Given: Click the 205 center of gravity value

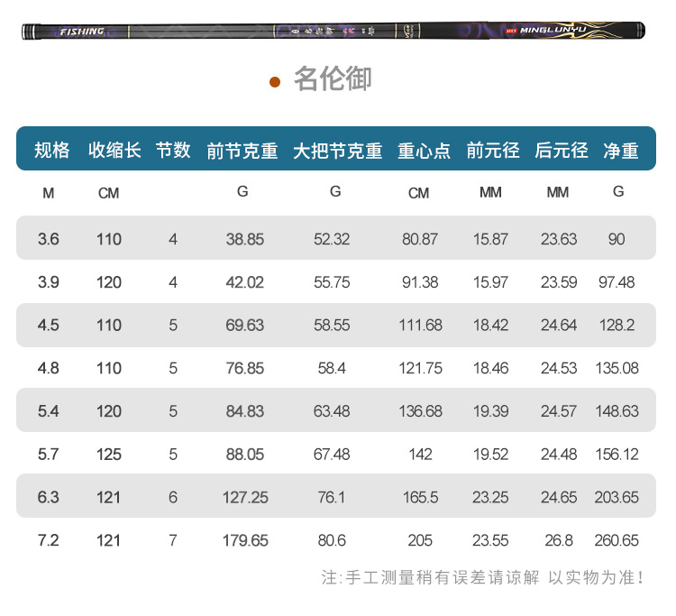Looking at the screenshot, I should [420, 540].
